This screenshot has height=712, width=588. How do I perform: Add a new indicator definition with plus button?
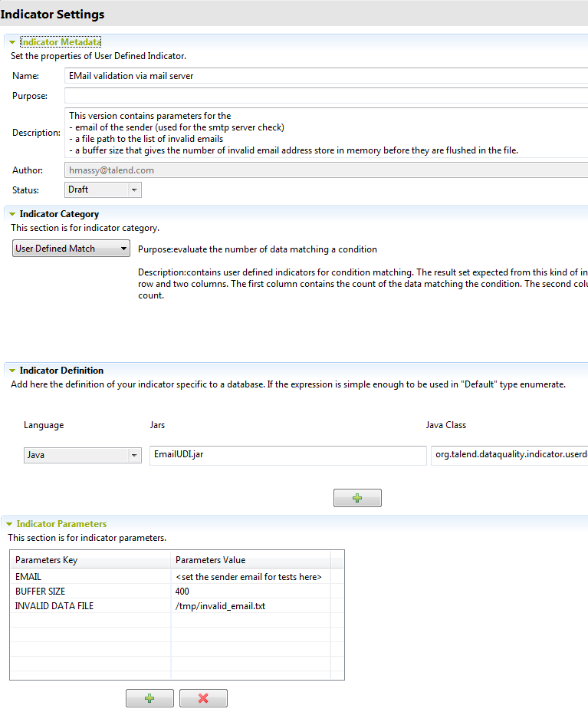coord(357,498)
